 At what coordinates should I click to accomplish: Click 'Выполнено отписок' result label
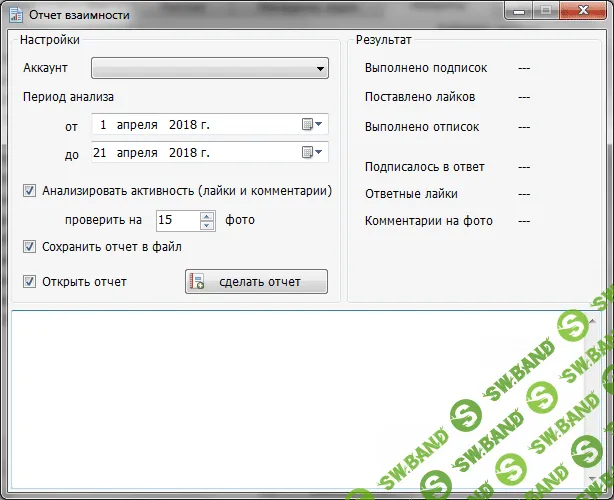click(422, 127)
